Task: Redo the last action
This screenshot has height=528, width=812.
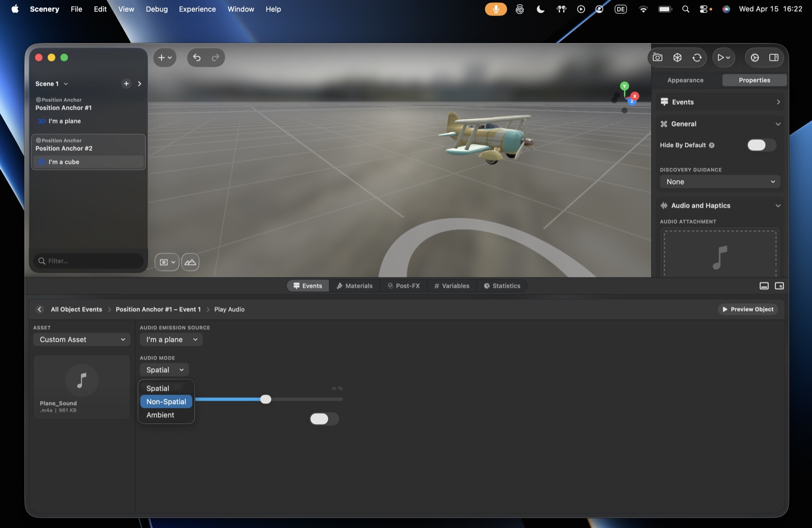Action: pyautogui.click(x=216, y=58)
